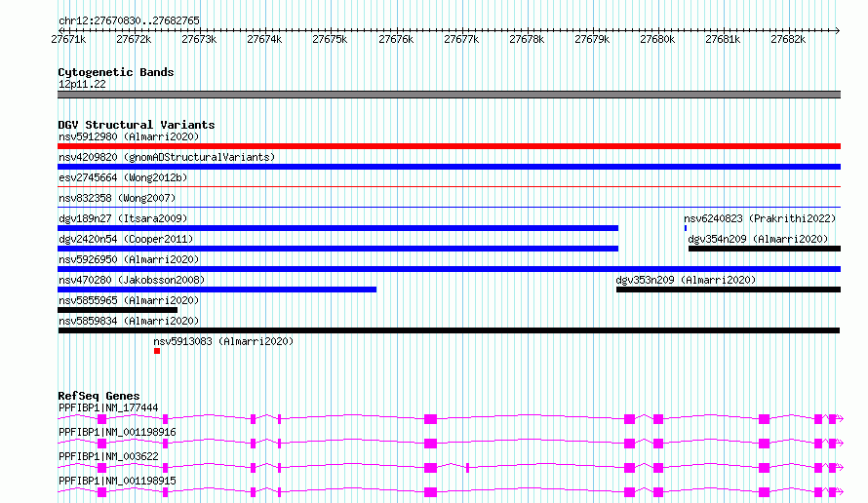Click the black nsv5855965 variant bar
This screenshot has width=868, height=503.
tap(117, 310)
